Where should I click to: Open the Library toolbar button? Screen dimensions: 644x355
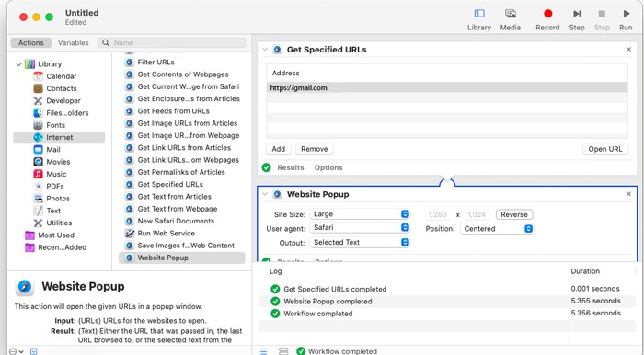coord(479,19)
